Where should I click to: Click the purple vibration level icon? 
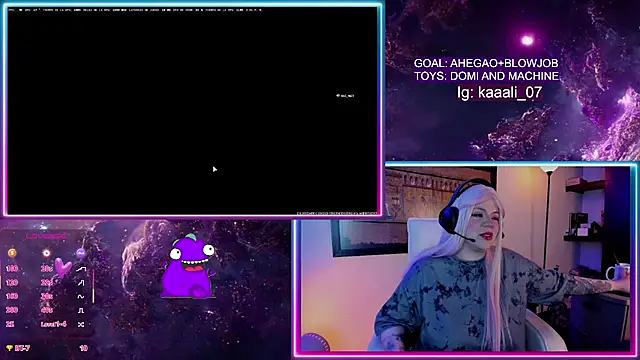81,253
